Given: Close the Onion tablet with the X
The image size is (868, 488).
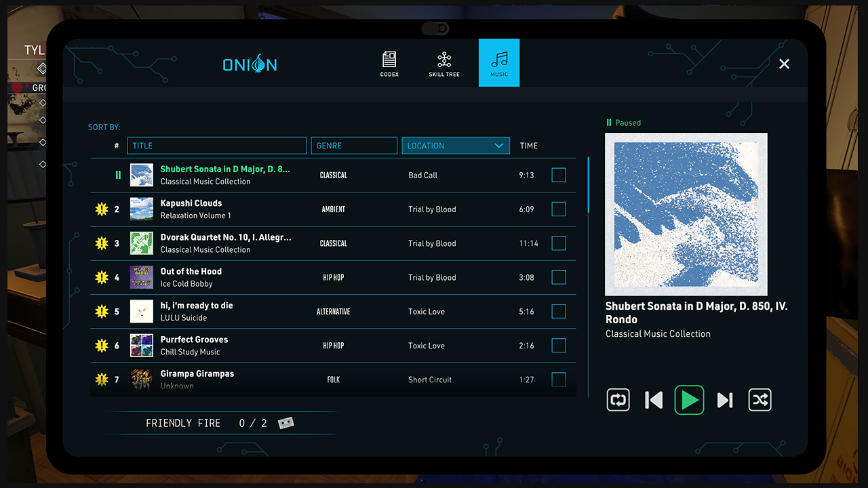Looking at the screenshot, I should (784, 64).
